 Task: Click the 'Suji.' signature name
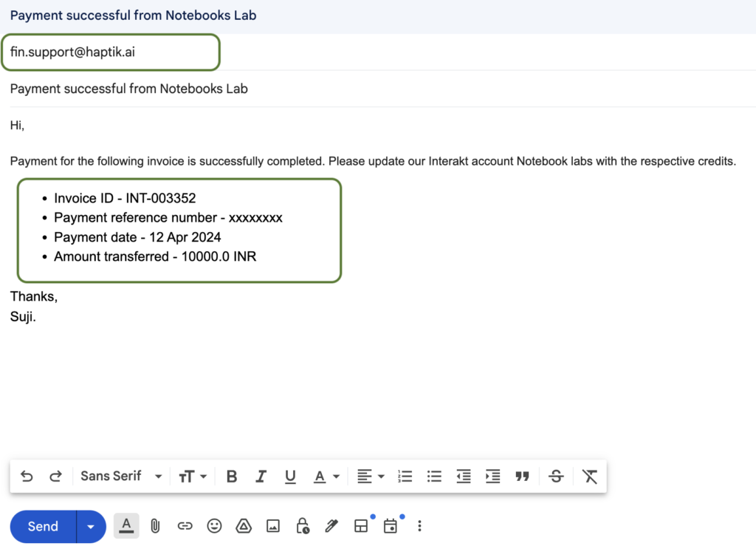point(23,317)
